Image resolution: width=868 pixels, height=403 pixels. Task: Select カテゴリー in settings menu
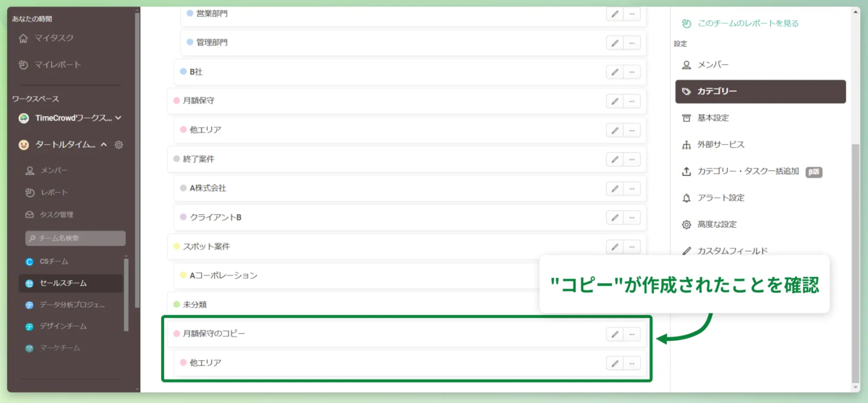pyautogui.click(x=760, y=91)
